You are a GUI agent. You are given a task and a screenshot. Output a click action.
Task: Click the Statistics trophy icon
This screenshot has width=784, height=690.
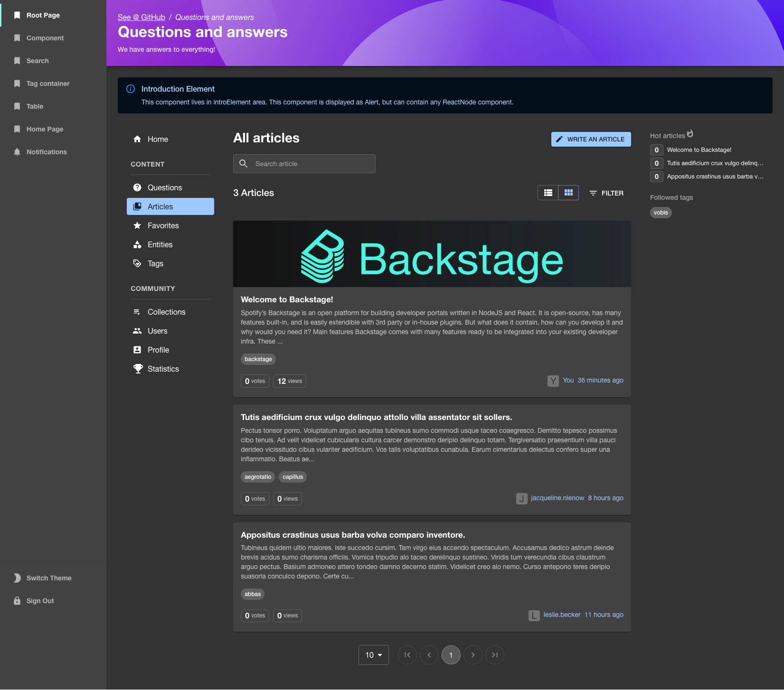click(x=138, y=369)
